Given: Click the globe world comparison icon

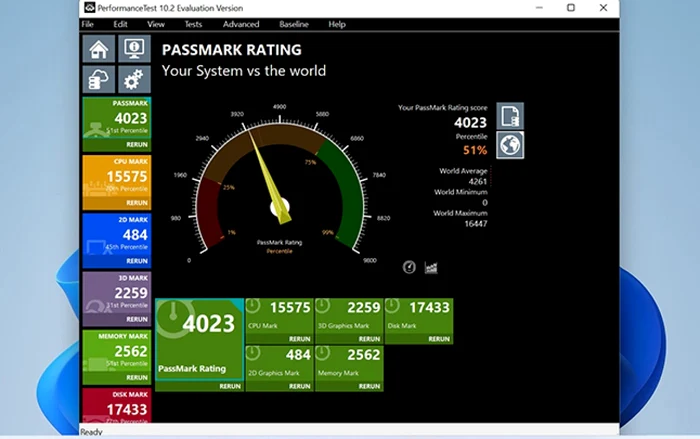Looking at the screenshot, I should 510,145.
